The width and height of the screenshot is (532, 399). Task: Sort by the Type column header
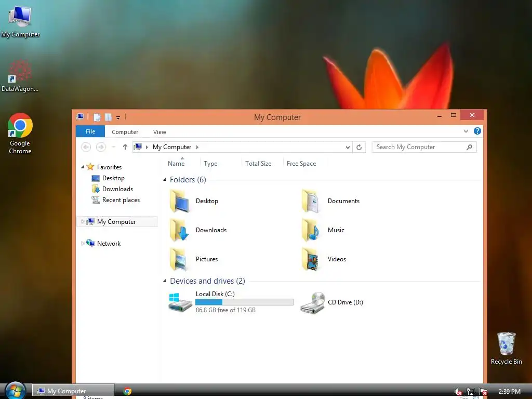(x=210, y=164)
